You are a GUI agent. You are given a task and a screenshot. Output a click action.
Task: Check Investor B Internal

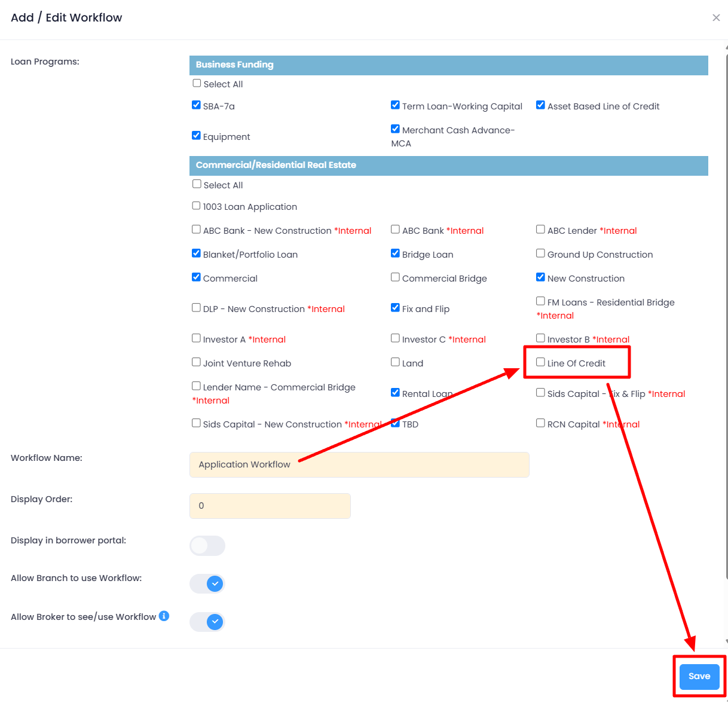pos(540,338)
